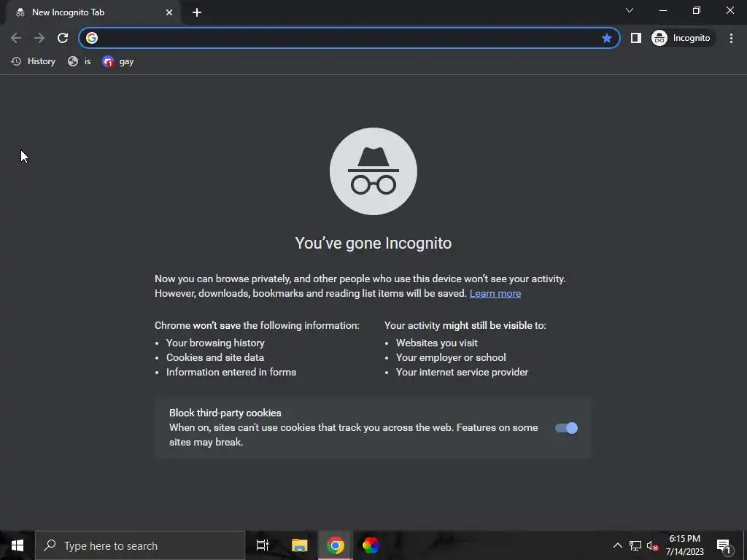Click the muted volume tray icon
Image resolution: width=747 pixels, height=560 pixels.
tap(652, 545)
